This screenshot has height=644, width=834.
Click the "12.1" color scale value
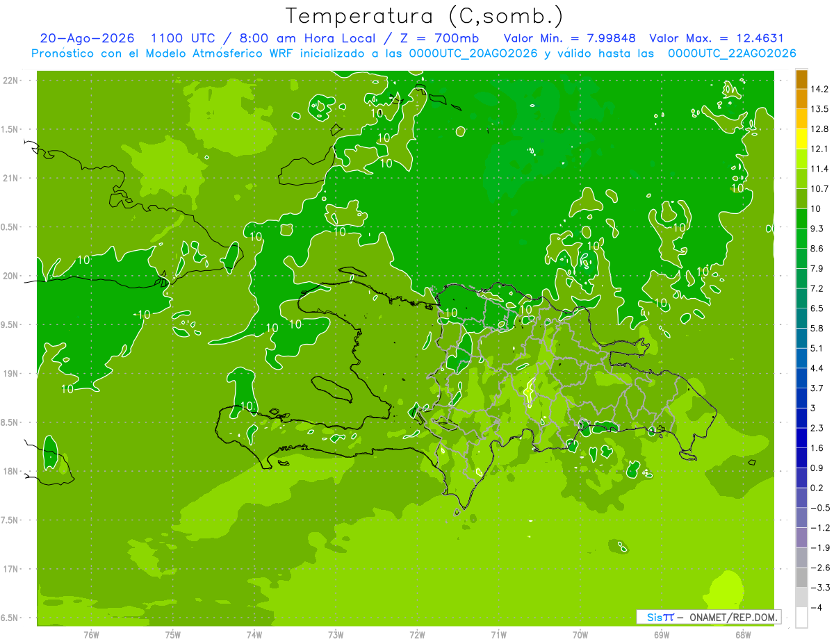click(x=820, y=149)
